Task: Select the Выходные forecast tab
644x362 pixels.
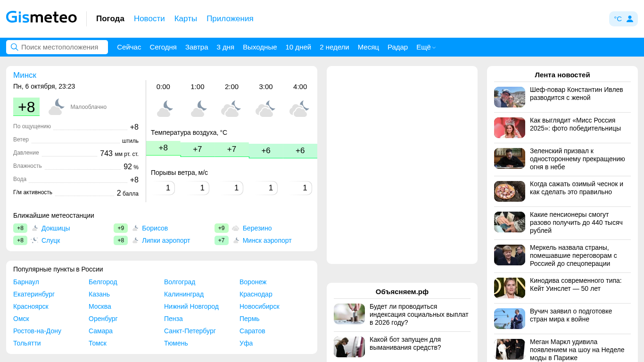Action: 260,47
